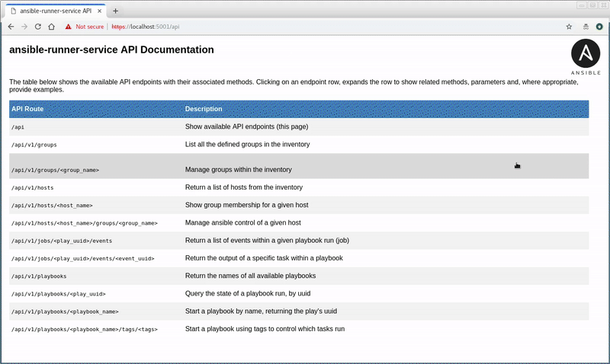Open the incognito icon in toolbar
The image size is (610, 364).
tap(586, 27)
